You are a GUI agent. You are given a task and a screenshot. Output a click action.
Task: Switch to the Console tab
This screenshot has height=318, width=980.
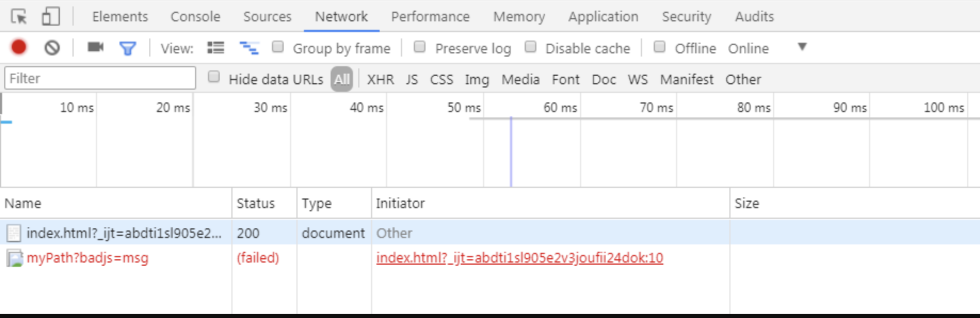point(195,17)
